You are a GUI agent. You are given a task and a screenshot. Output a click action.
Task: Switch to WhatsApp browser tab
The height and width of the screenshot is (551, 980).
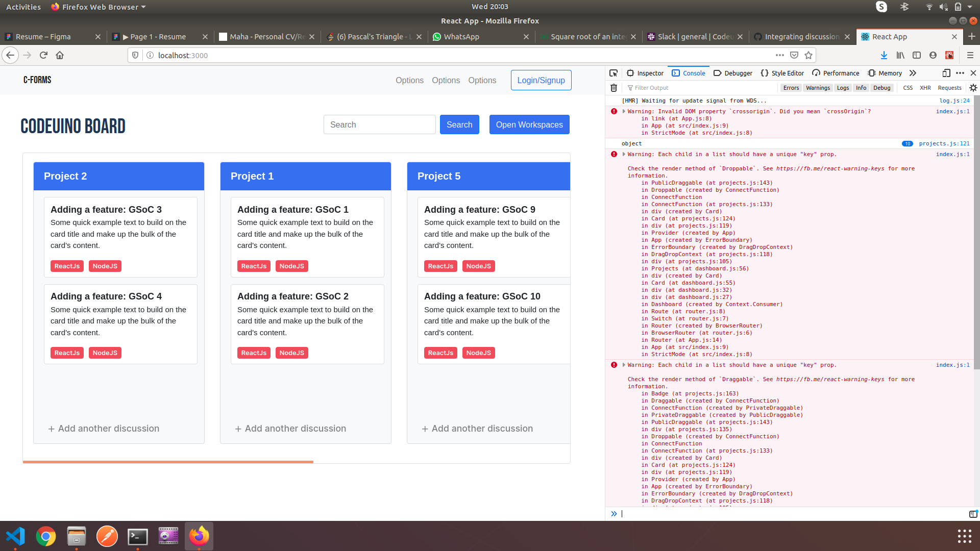tap(461, 37)
